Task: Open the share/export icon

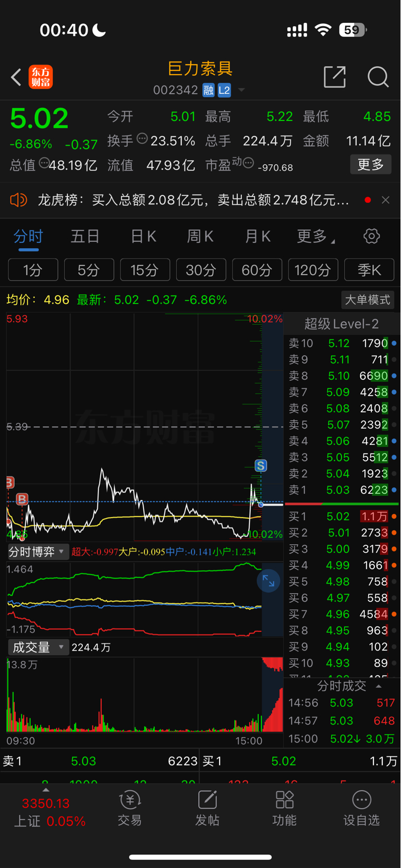Action: coord(335,77)
